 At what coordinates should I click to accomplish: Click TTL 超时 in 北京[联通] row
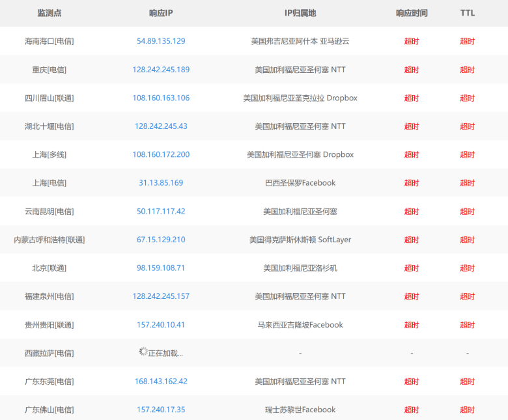[467, 268]
